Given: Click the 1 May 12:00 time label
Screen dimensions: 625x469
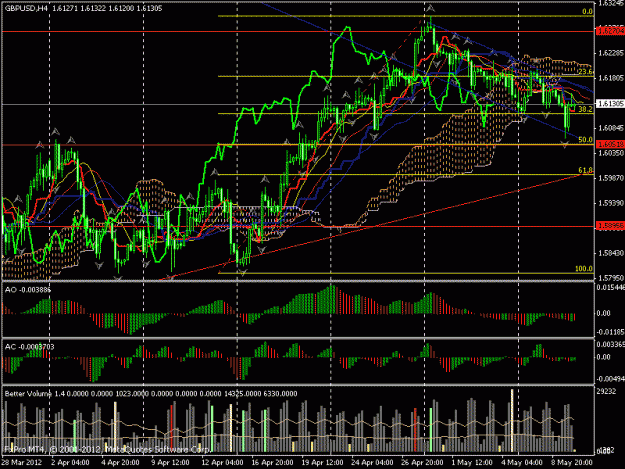Looking at the screenshot, I should click(472, 462).
